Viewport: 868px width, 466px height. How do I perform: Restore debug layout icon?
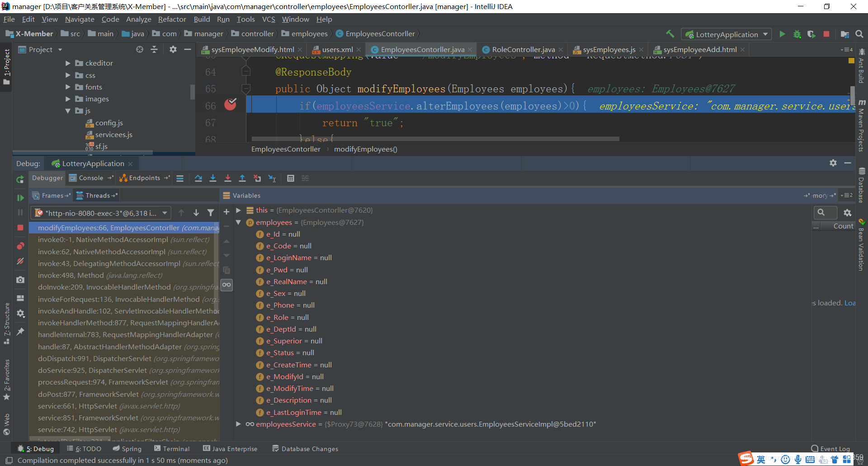pos(20,298)
